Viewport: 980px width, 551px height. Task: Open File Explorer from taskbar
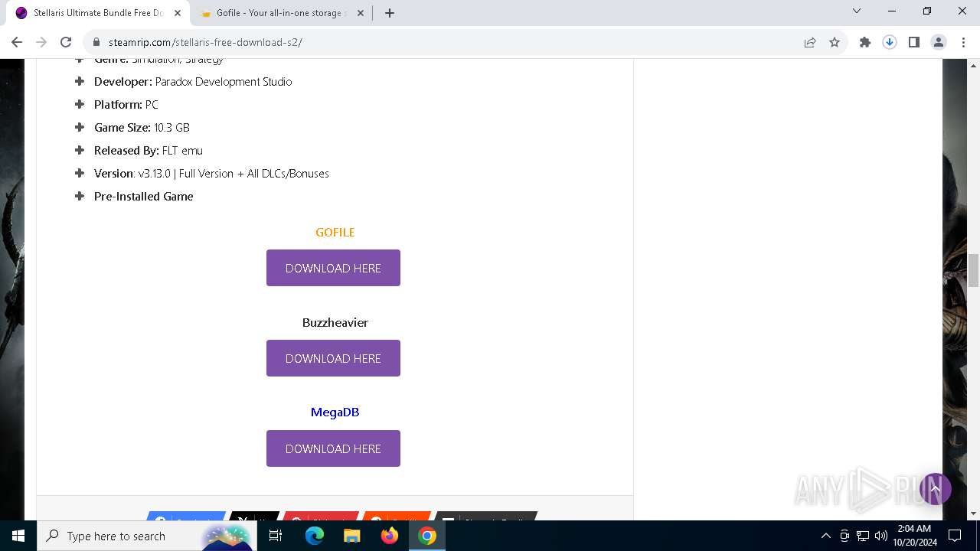[x=351, y=536]
